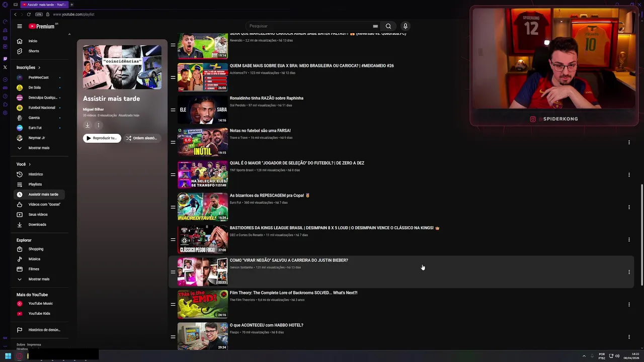
Task: Open a new browser tab
Action: pos(71,5)
